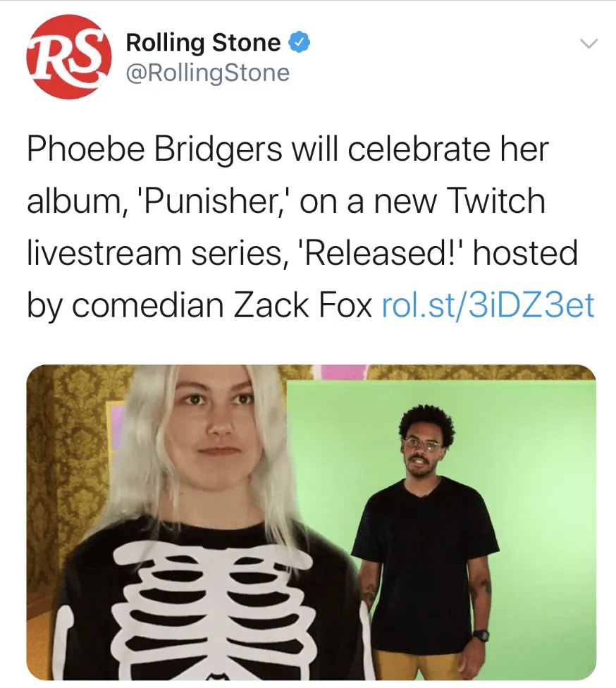Expand the tweet options chevron
616x688 pixels.
click(589, 43)
